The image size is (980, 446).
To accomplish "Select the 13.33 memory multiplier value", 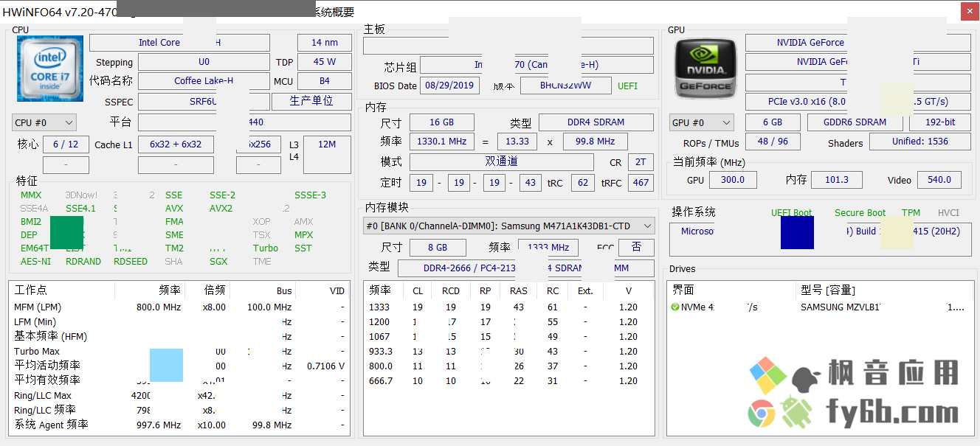I will tap(517, 142).
